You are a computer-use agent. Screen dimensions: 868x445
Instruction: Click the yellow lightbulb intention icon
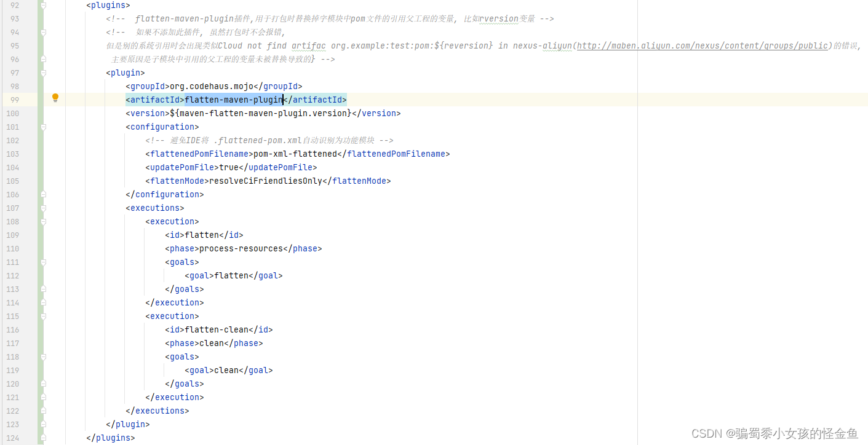pyautogui.click(x=55, y=98)
